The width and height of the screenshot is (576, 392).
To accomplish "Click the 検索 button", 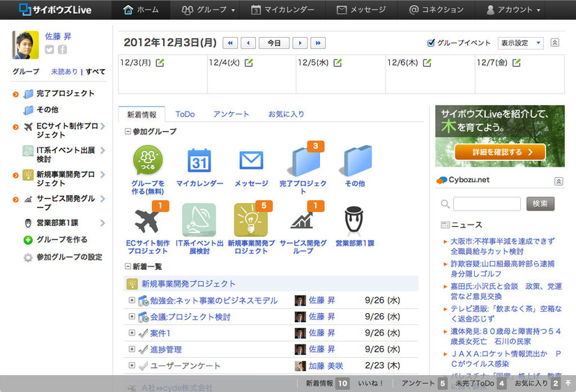I will 540,204.
